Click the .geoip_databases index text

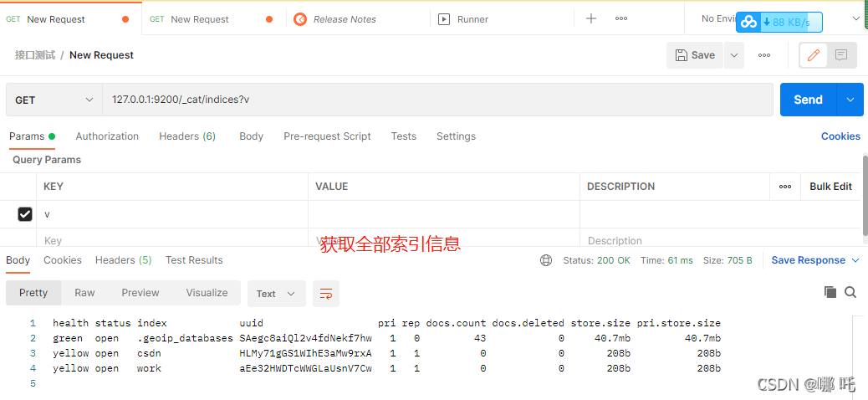186,338
